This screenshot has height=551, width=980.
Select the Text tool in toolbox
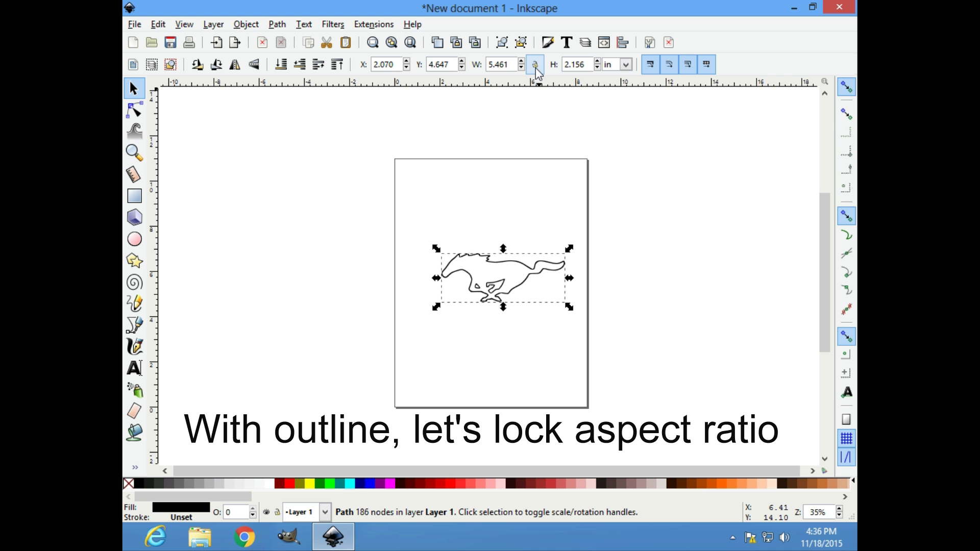point(134,368)
